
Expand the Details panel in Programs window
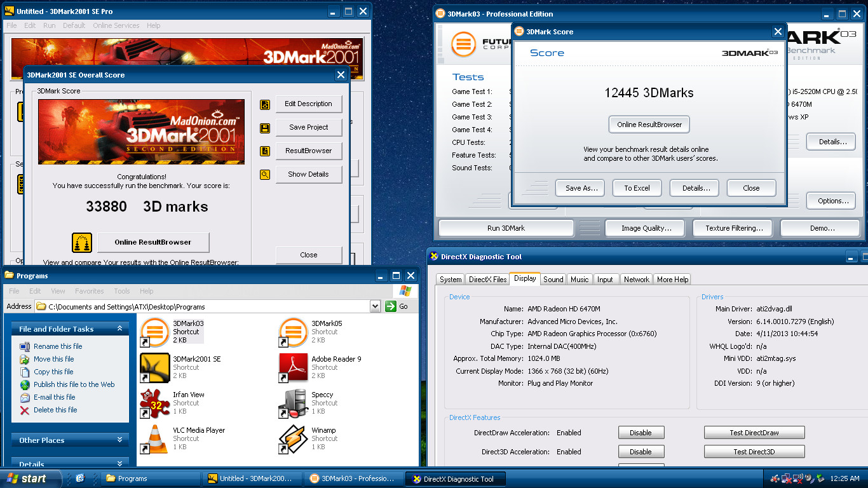(x=119, y=464)
